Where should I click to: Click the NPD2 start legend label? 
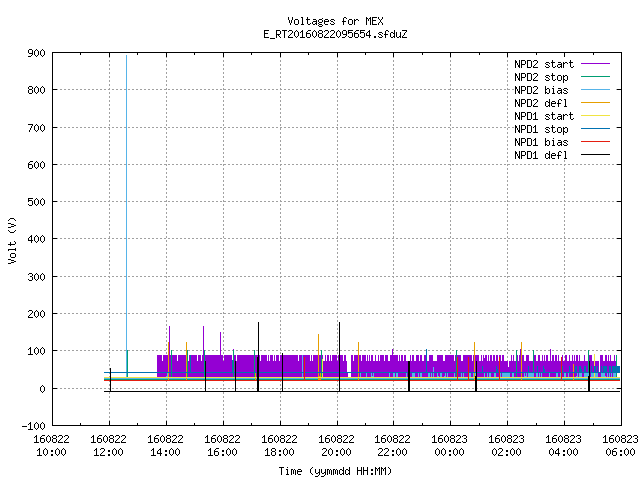point(544,64)
